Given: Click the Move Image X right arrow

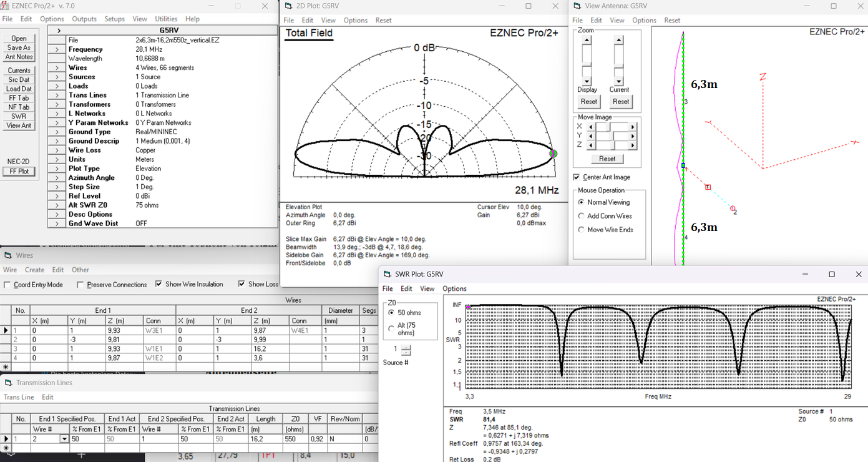Looking at the screenshot, I should [x=633, y=127].
